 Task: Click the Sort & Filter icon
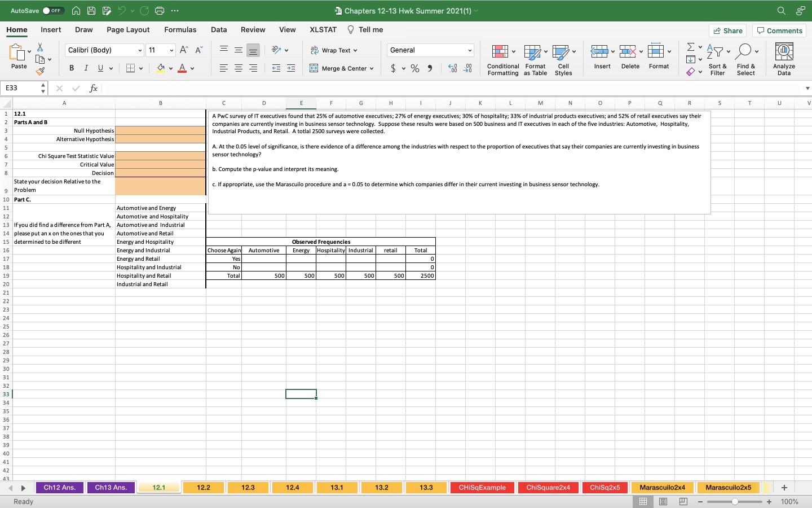pos(717,56)
